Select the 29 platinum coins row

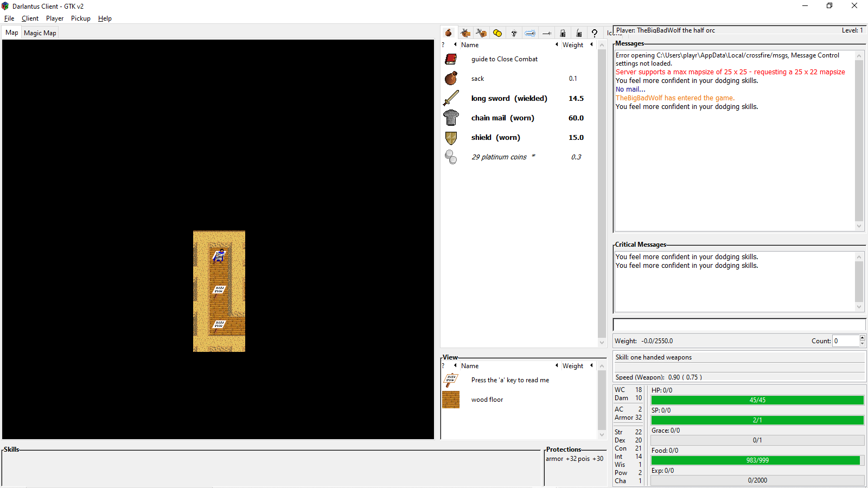[499, 157]
